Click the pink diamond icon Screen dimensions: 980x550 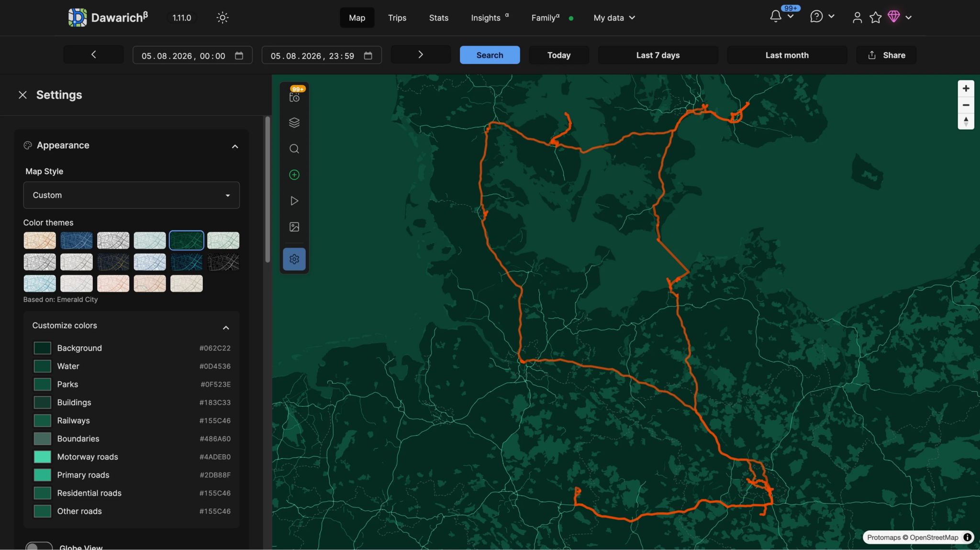[x=893, y=17]
